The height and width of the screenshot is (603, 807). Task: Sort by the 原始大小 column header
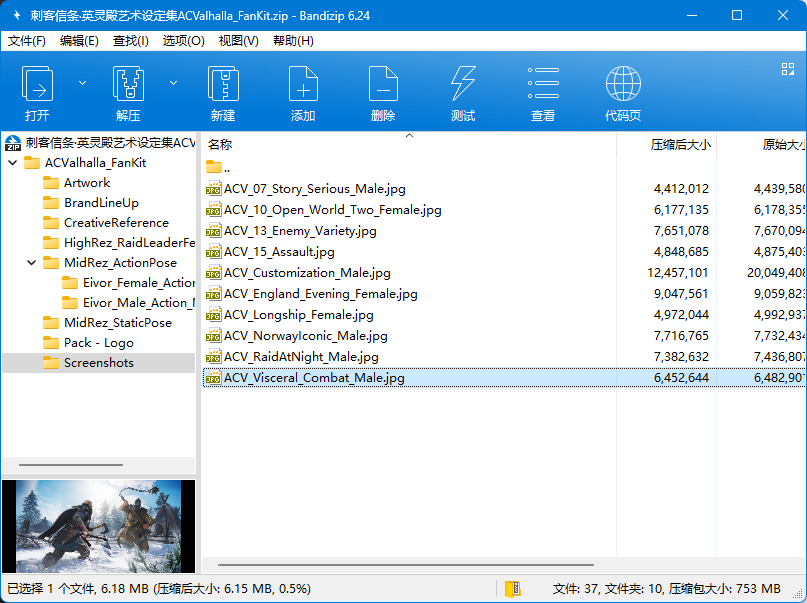(762, 145)
